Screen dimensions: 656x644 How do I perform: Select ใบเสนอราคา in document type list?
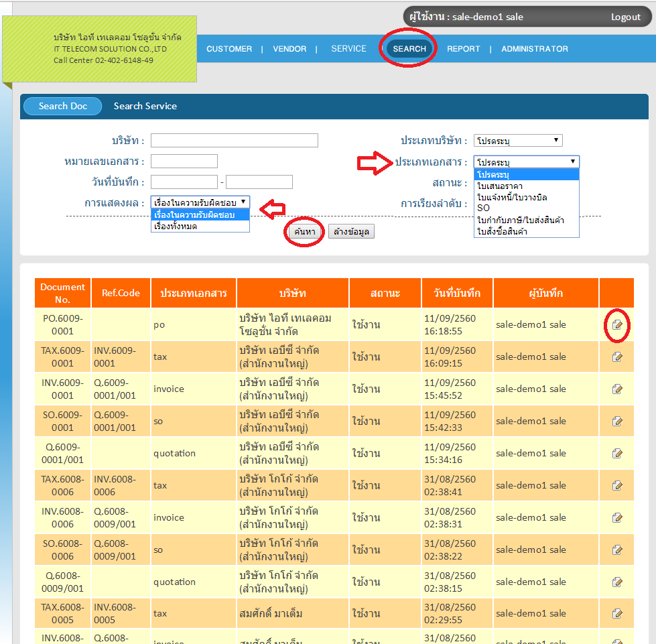(x=500, y=186)
